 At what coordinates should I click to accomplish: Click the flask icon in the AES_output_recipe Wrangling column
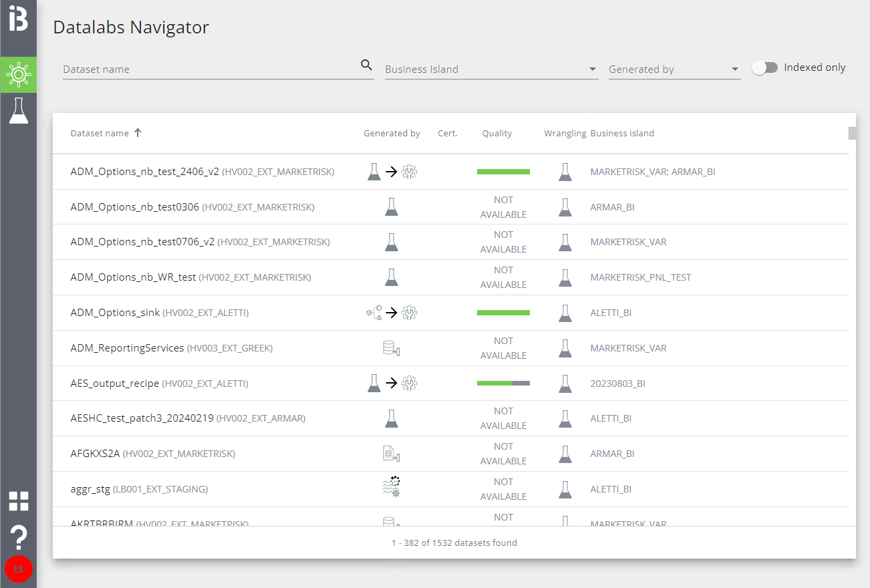pos(565,383)
